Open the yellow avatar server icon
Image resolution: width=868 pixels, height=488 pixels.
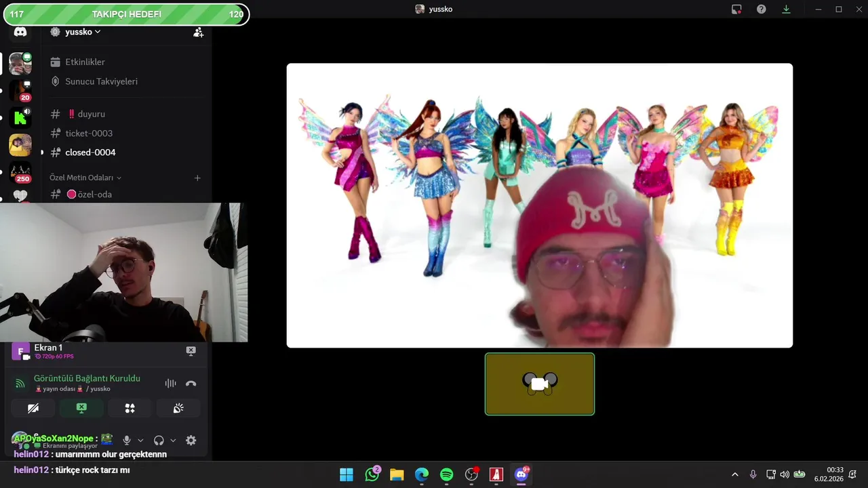[x=20, y=145]
